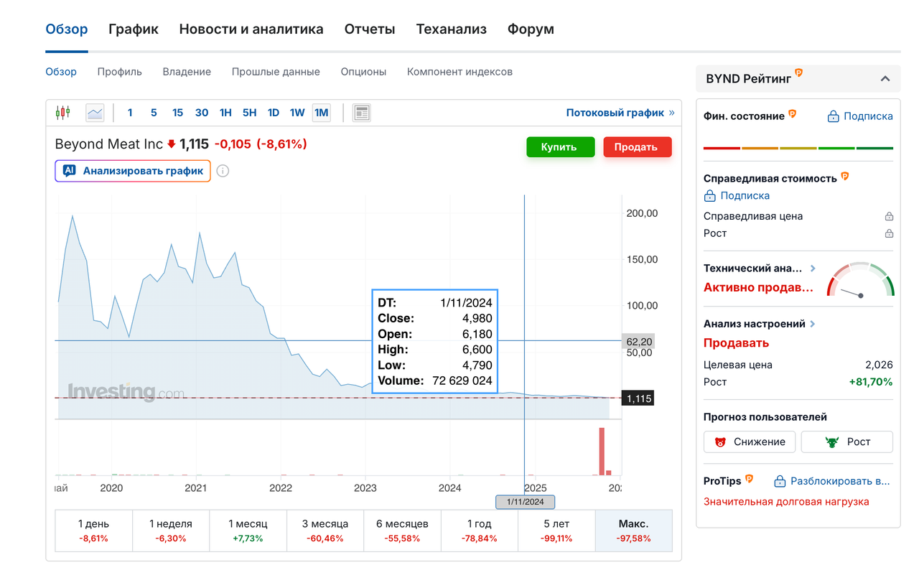Select the 1 месяц period range

click(x=248, y=531)
